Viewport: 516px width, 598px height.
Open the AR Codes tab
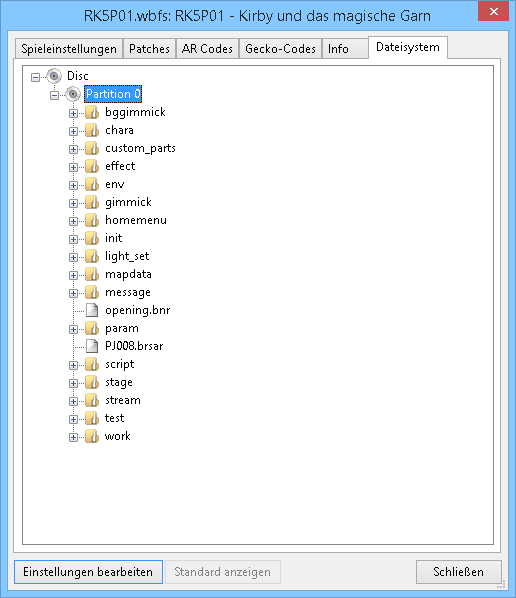[x=207, y=49]
